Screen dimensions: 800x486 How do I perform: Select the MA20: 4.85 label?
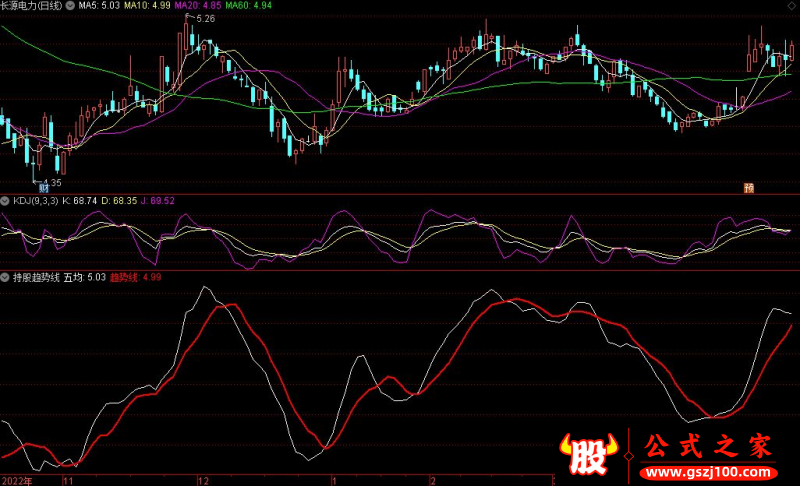[197, 6]
